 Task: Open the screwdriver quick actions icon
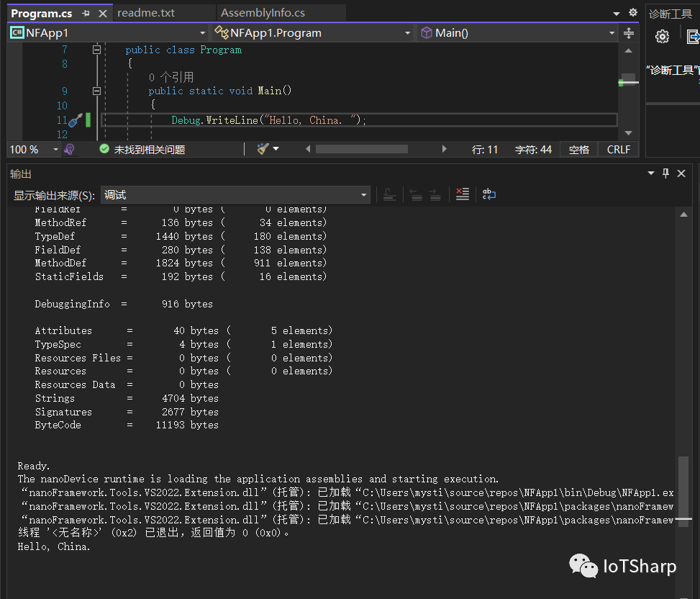(75, 120)
